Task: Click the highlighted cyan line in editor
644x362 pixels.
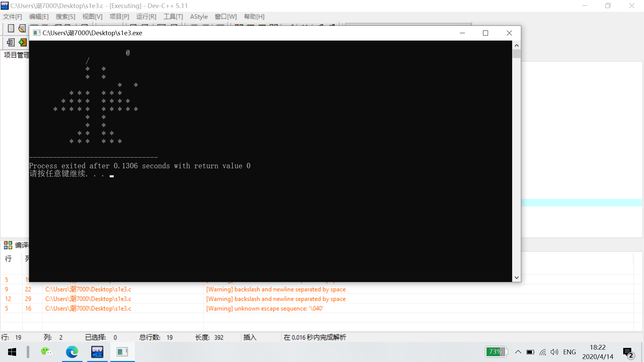Action: [582, 202]
